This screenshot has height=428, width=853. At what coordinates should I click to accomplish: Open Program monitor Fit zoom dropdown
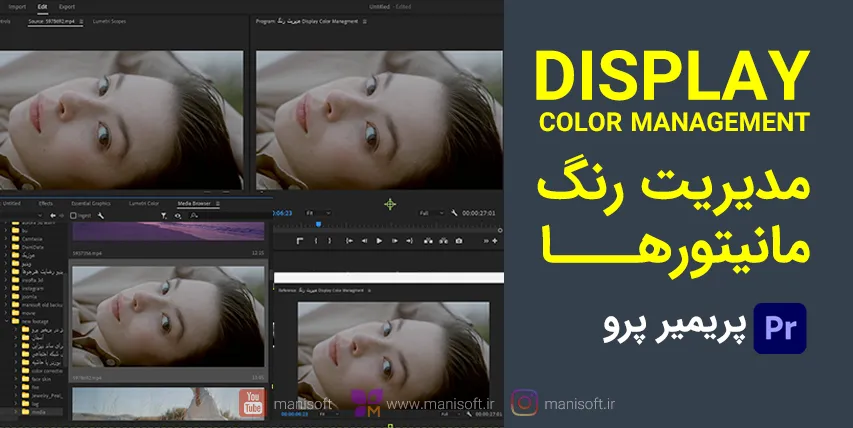[318, 213]
